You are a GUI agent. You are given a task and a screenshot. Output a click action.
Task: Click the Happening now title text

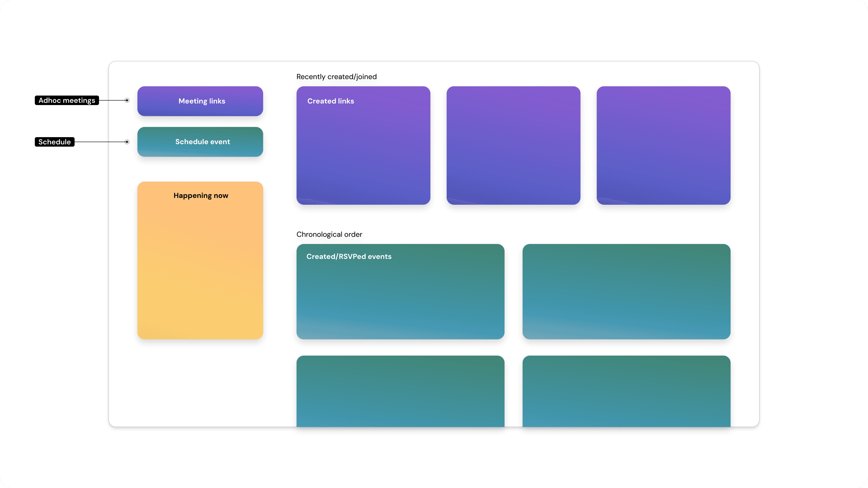(201, 196)
